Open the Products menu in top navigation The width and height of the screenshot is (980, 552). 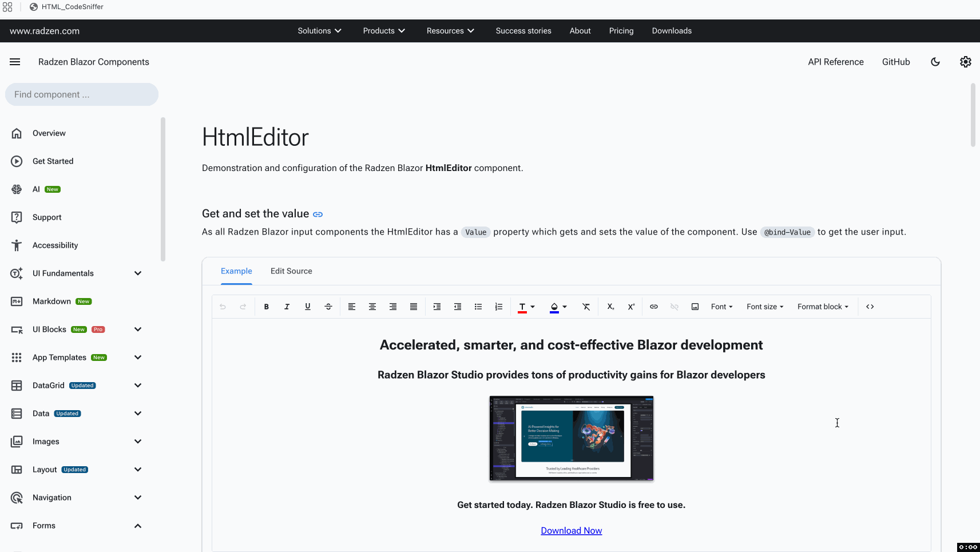(x=384, y=31)
